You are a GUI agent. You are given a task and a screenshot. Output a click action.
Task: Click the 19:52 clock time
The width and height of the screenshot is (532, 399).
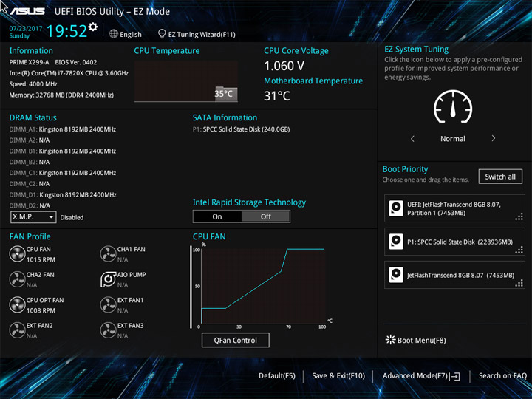tap(66, 31)
